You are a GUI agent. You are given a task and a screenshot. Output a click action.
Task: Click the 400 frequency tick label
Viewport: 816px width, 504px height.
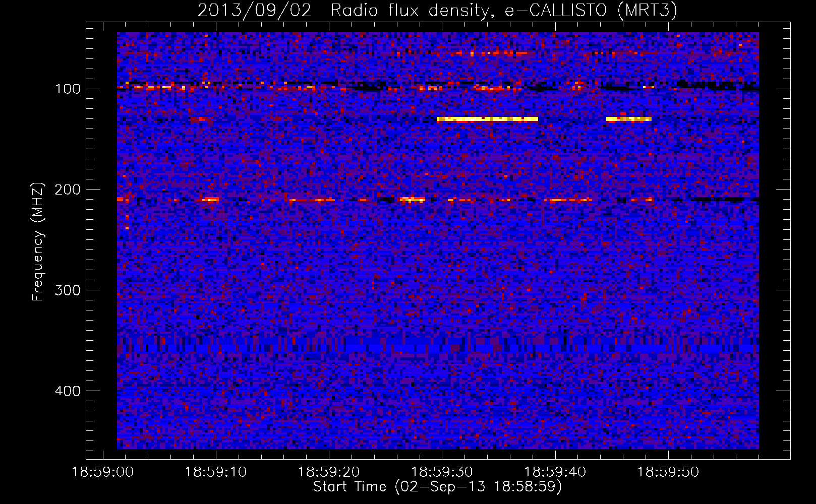point(68,391)
